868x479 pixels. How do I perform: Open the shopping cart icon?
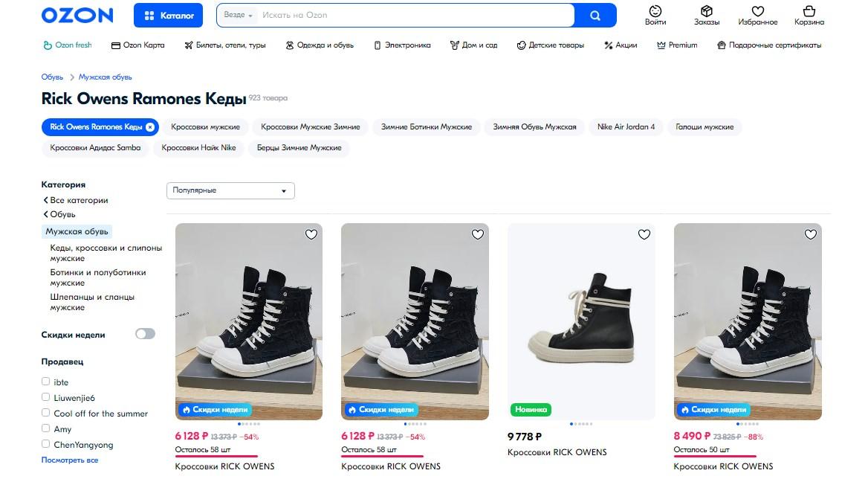(809, 12)
